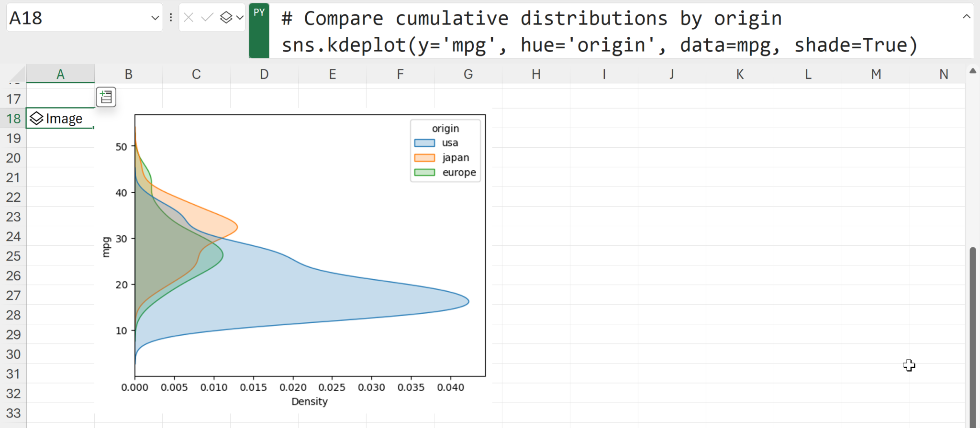Select column H header
The height and width of the screenshot is (428, 980).
pyautogui.click(x=536, y=74)
